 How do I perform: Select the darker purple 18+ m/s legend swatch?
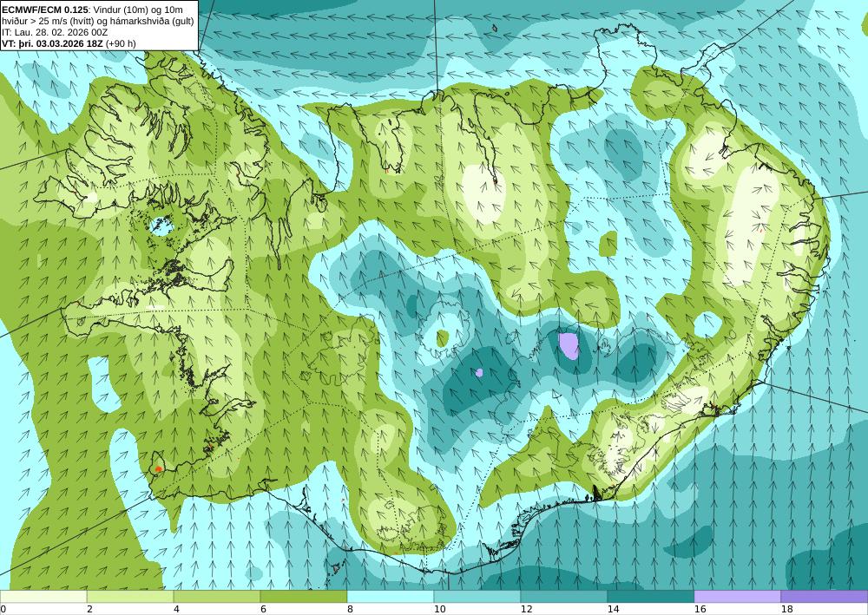click(825, 596)
